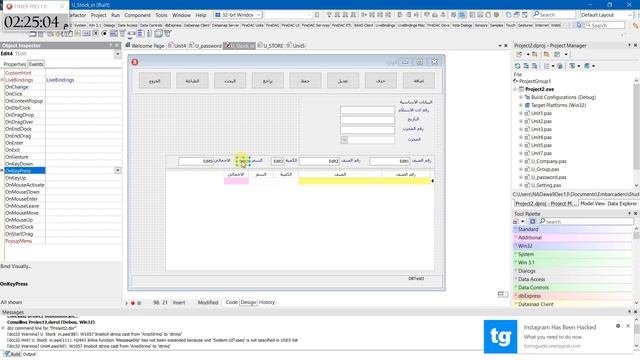Viewport: 640px width, 360px height.
Task: Open the Tools menu
Action: click(161, 15)
